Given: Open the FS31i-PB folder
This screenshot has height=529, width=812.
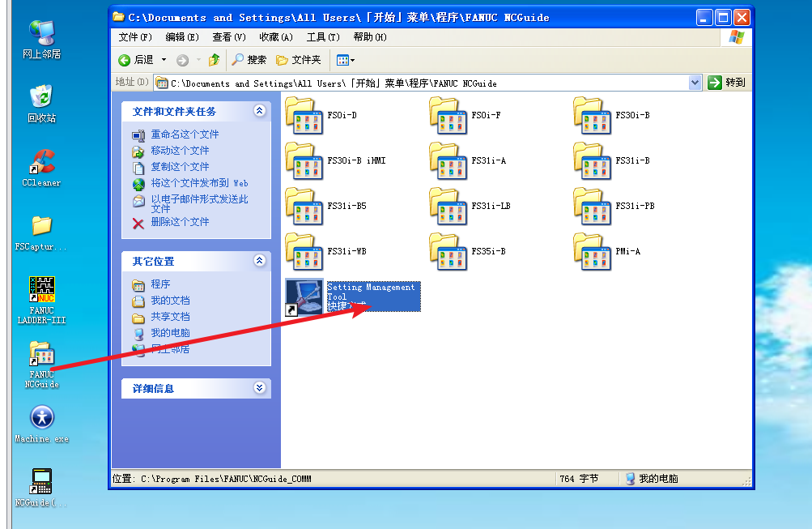Looking at the screenshot, I should (x=614, y=207).
